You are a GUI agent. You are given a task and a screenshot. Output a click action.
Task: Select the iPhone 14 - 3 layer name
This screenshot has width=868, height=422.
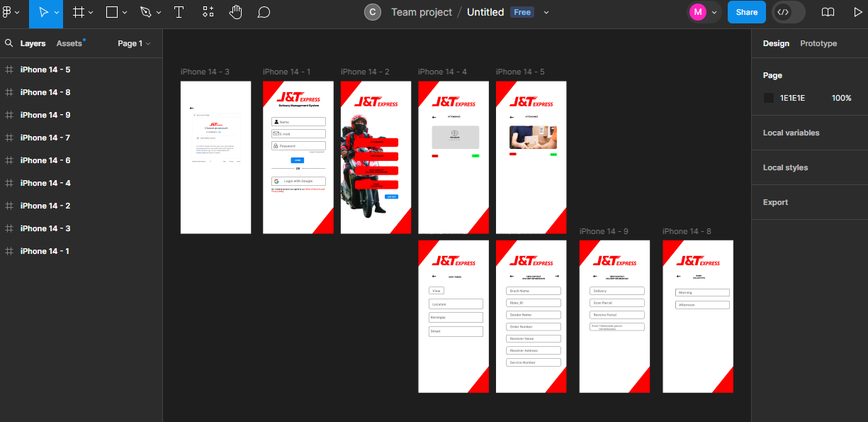point(45,228)
